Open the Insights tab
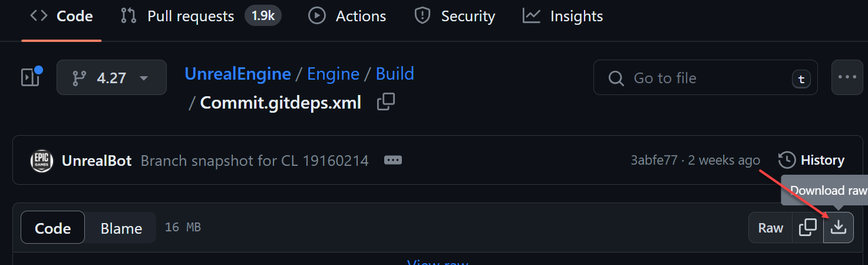The image size is (868, 265). pyautogui.click(x=563, y=16)
